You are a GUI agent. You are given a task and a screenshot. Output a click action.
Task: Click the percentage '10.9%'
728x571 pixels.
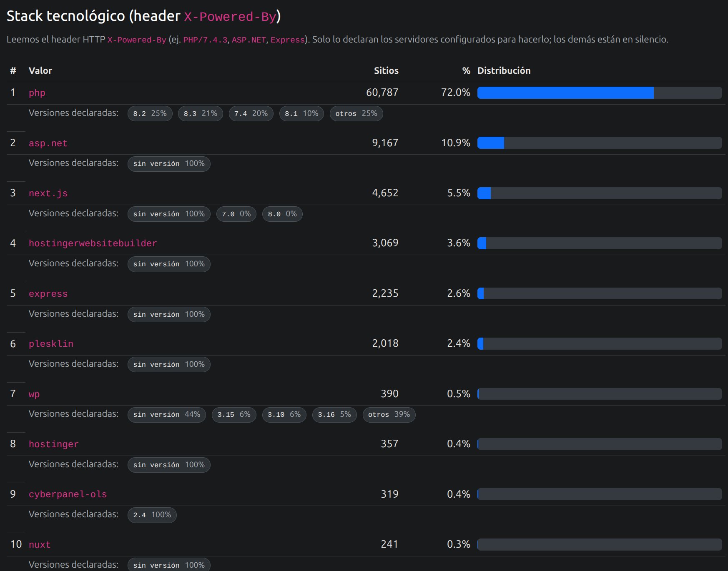pos(456,143)
